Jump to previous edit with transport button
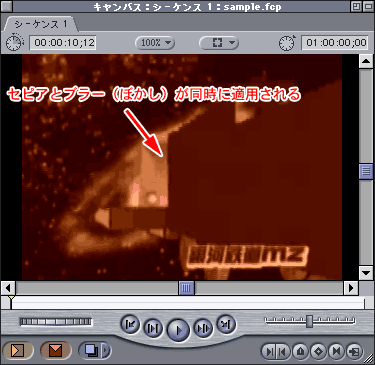375x365 pixels. click(130, 324)
